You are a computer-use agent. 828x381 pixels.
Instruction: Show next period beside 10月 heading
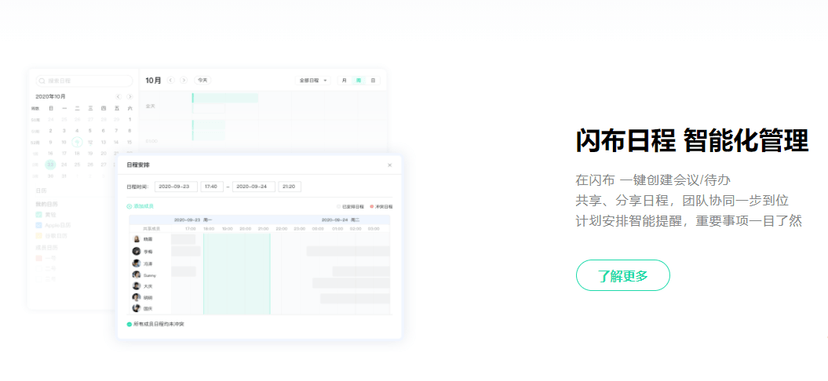point(183,80)
